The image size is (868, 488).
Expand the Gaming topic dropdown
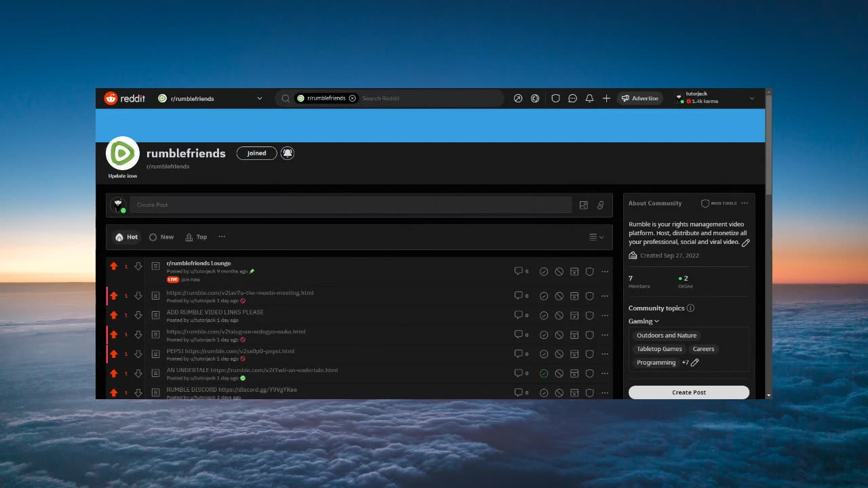pos(644,321)
